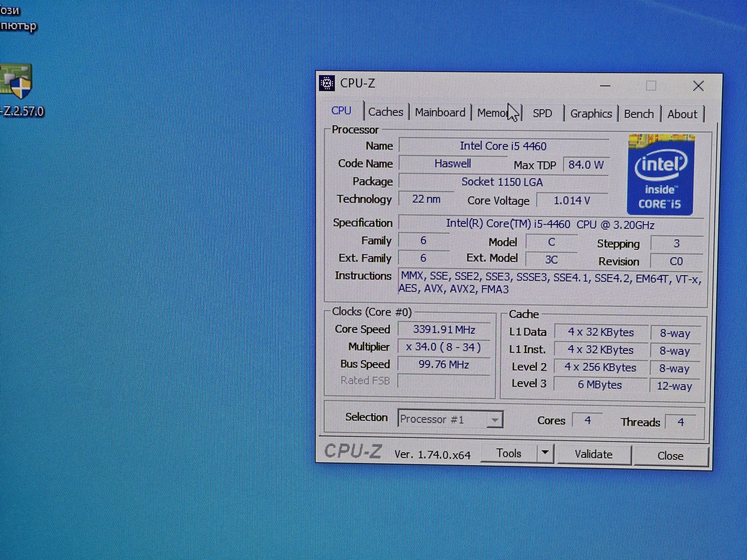
Task: Click the Bus Speed value 99.76 MHz
Action: pos(444,364)
